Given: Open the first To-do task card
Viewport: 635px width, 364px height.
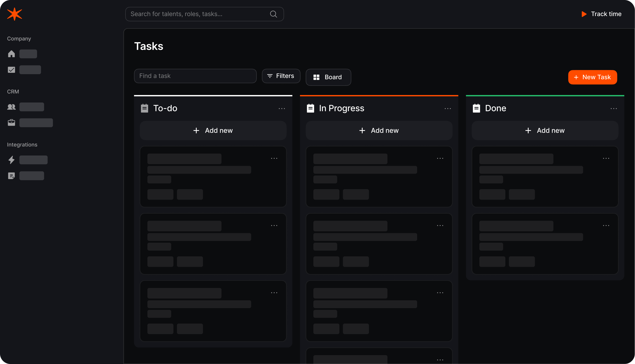Looking at the screenshot, I should 213,177.
